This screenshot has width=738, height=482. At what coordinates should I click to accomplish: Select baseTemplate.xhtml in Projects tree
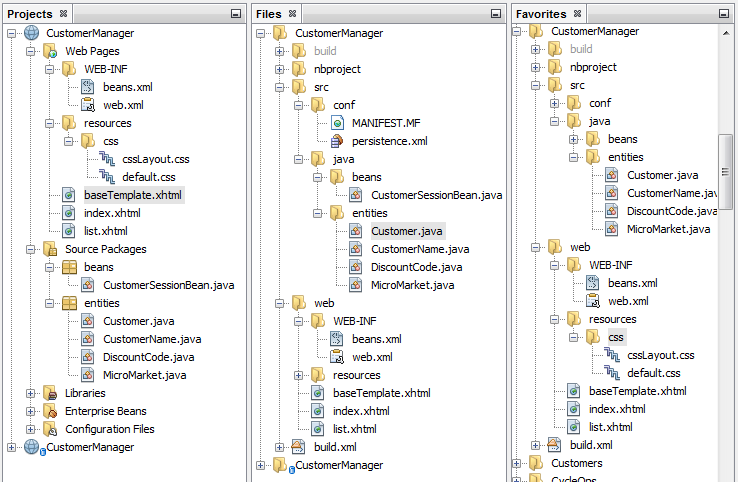[132, 195]
